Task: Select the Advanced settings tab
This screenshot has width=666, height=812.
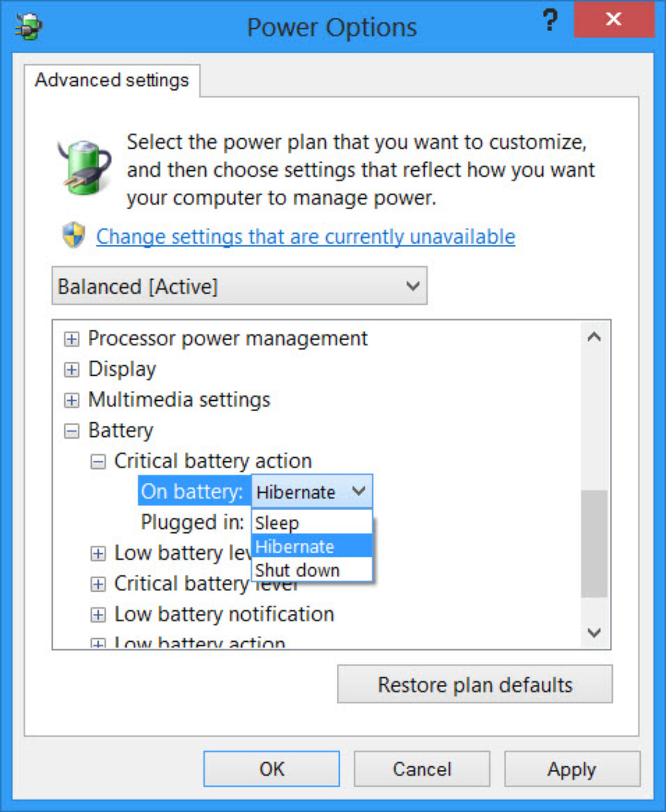Action: click(x=112, y=80)
